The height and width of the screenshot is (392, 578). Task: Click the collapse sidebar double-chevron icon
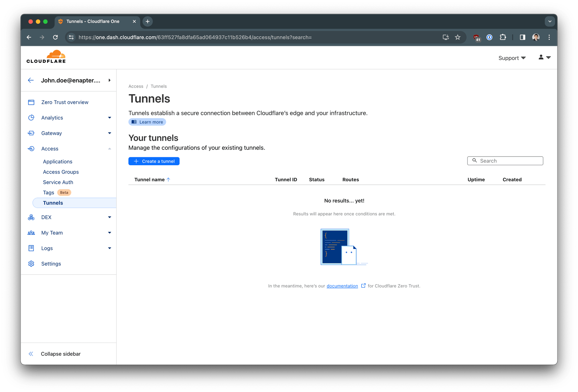[31, 354]
